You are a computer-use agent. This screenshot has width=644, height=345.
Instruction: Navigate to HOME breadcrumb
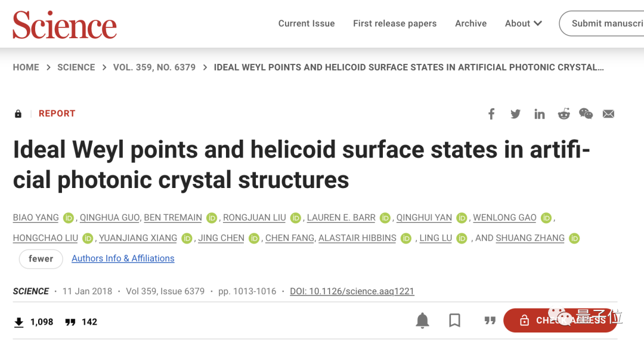click(26, 67)
